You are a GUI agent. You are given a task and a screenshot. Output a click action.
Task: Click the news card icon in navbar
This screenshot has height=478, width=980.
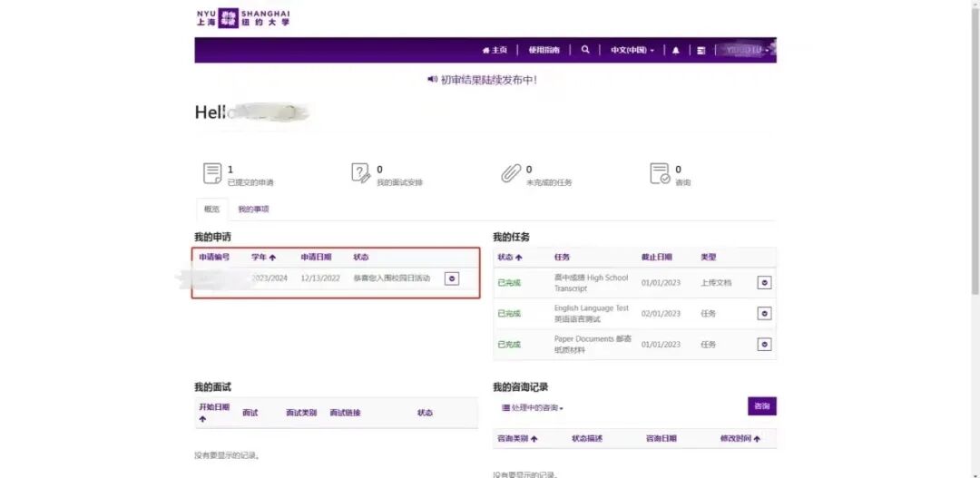click(x=701, y=50)
